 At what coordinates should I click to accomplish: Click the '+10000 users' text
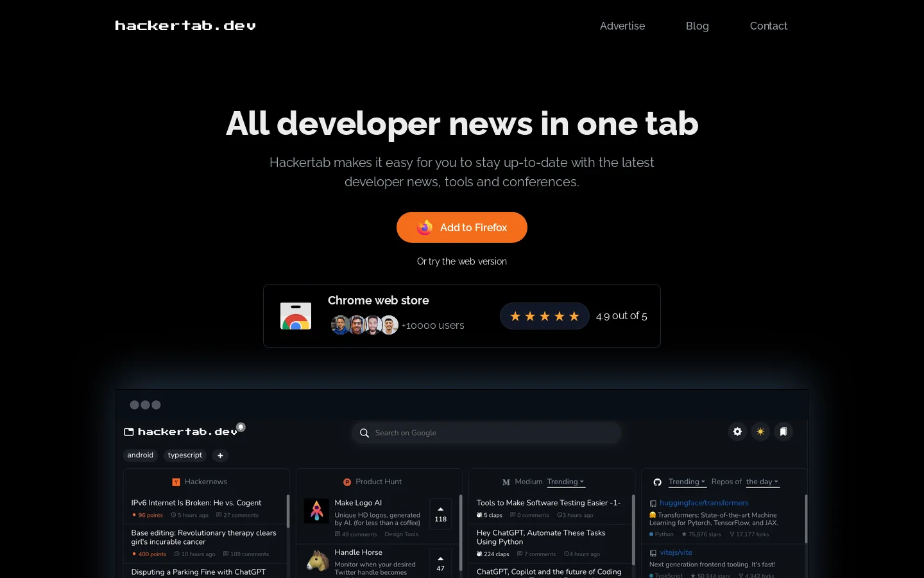coord(433,326)
